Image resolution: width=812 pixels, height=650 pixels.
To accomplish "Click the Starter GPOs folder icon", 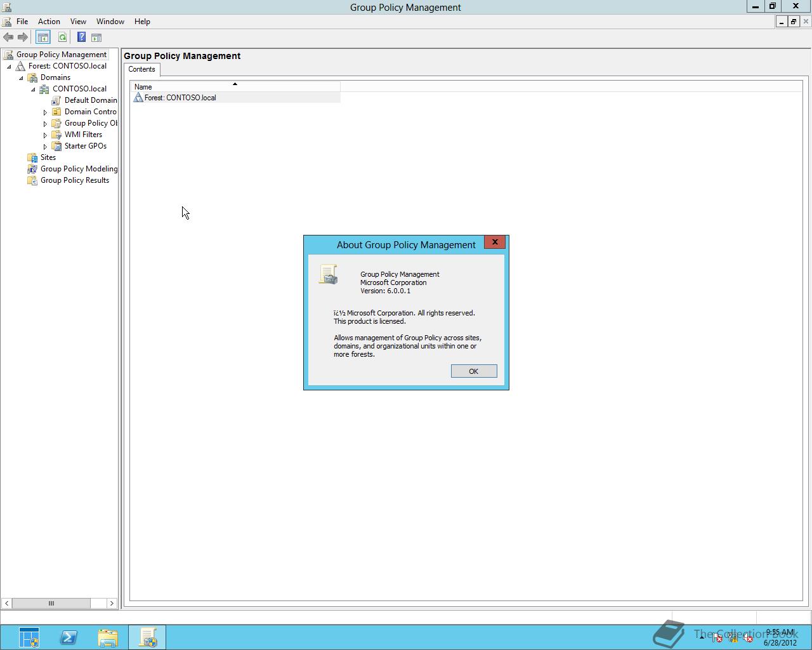I will pyautogui.click(x=56, y=146).
